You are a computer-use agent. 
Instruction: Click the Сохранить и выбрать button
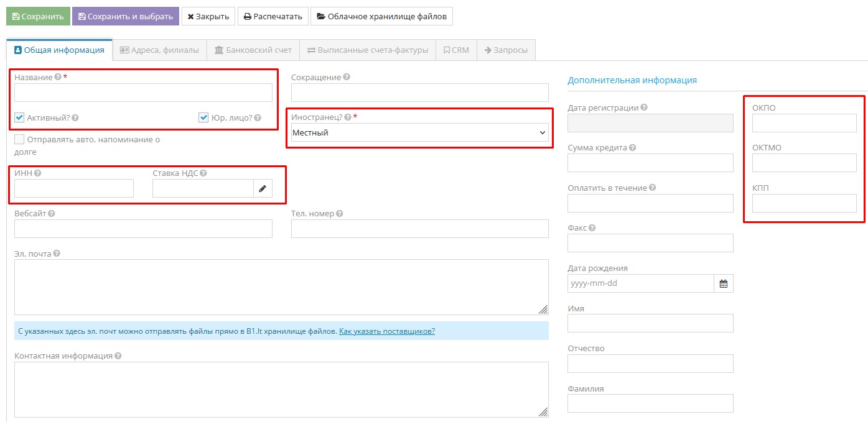point(126,16)
